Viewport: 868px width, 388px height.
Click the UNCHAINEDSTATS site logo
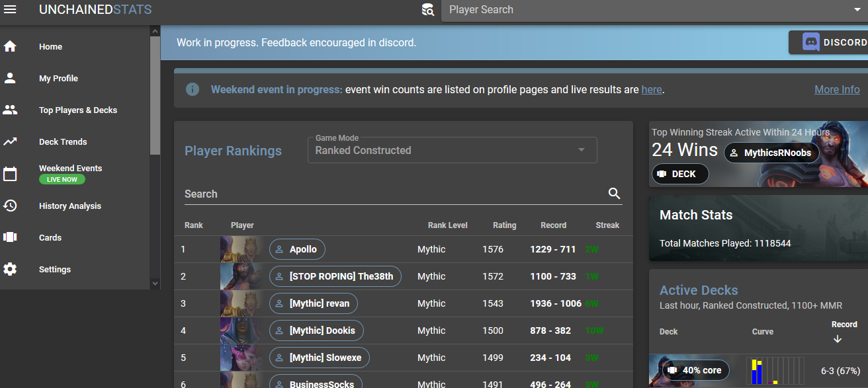pyautogui.click(x=95, y=10)
